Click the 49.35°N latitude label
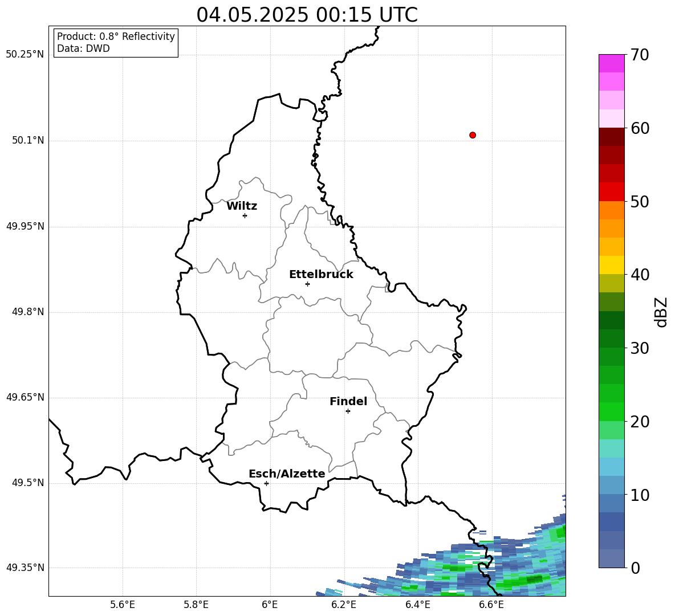The width and height of the screenshot is (675, 616). tap(25, 568)
